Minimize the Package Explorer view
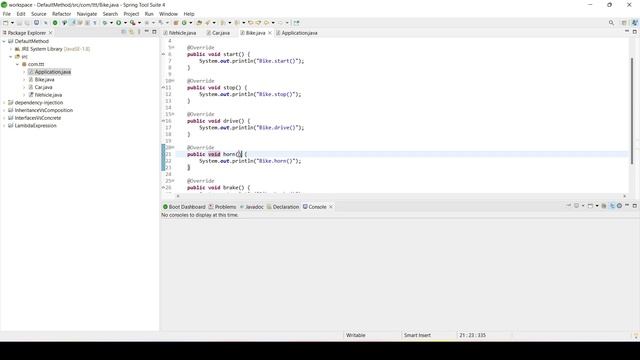Screen dimensions: 640x360 147,32
